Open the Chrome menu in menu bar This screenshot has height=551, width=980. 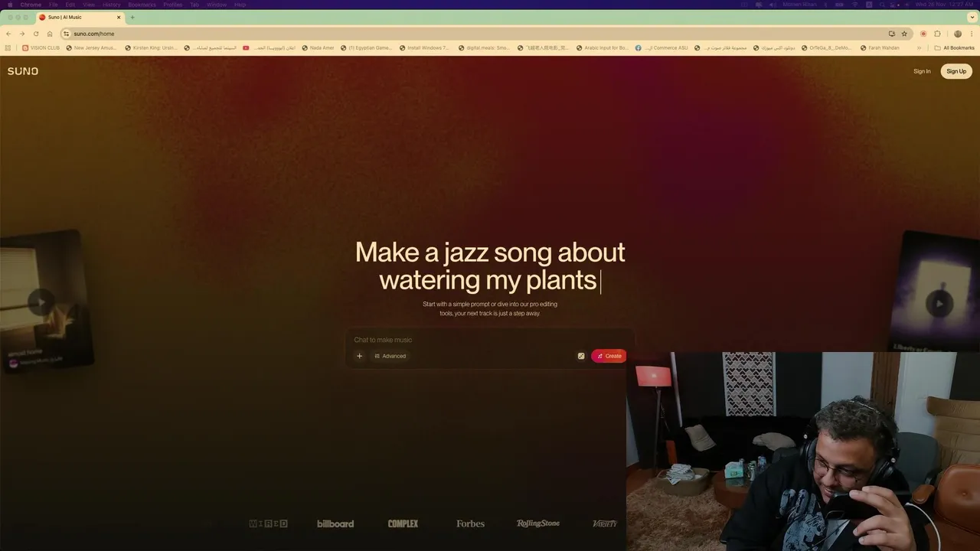tap(31, 5)
